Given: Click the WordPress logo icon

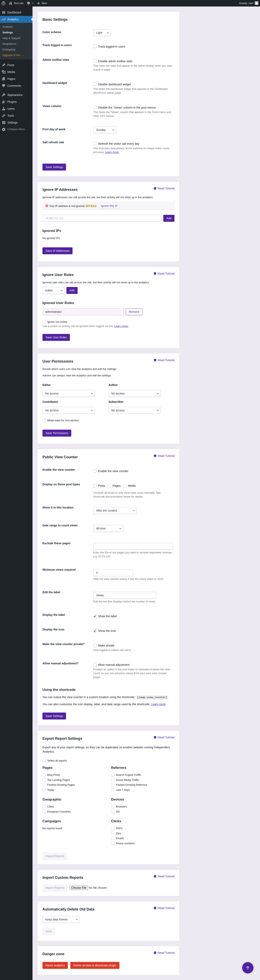Looking at the screenshot, I should 3,3.
